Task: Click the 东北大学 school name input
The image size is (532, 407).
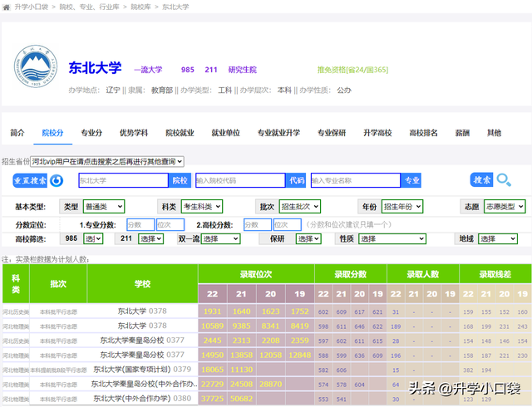Action: (x=124, y=180)
